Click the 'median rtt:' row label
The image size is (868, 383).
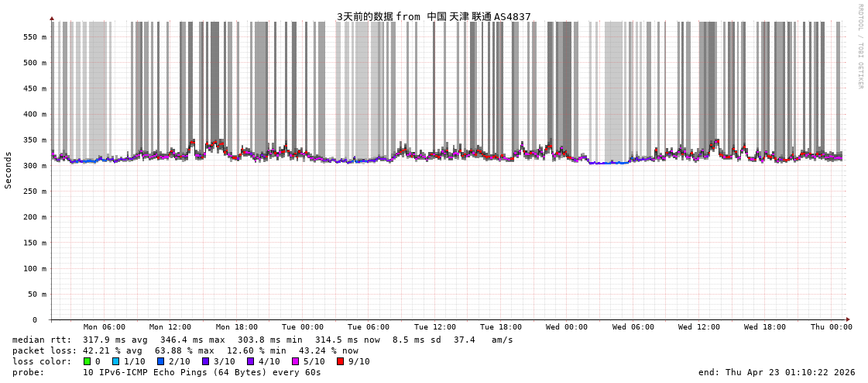(42, 340)
